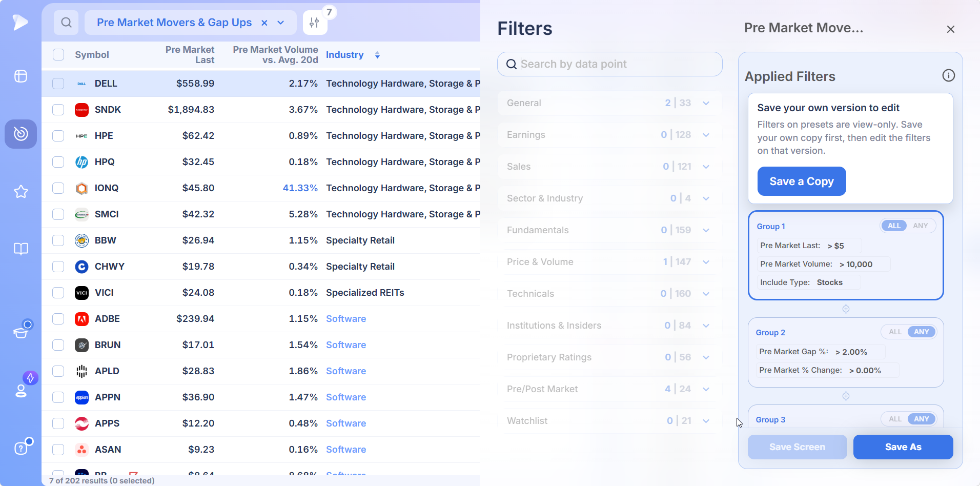
Task: Open the user profile icon in sidebar
Action: coord(21,391)
